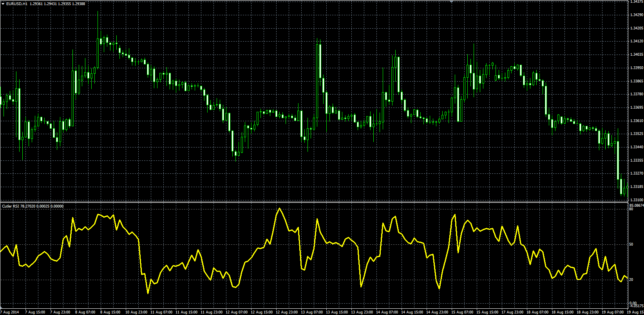Click the 19 Aug 07:00 time label

[x=613, y=312]
